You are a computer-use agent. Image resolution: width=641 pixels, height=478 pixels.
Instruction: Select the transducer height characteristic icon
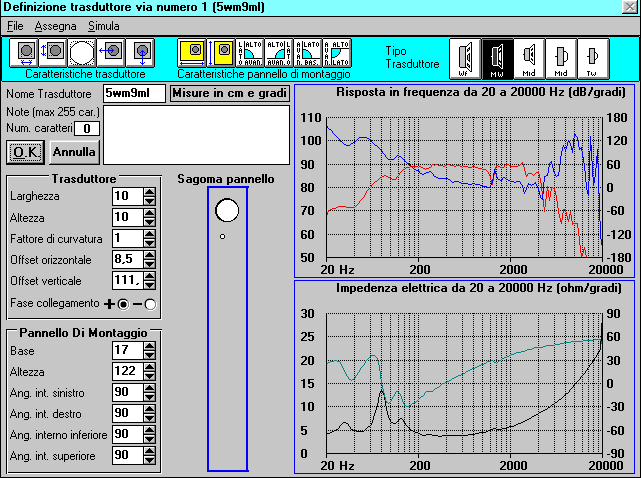point(53,53)
